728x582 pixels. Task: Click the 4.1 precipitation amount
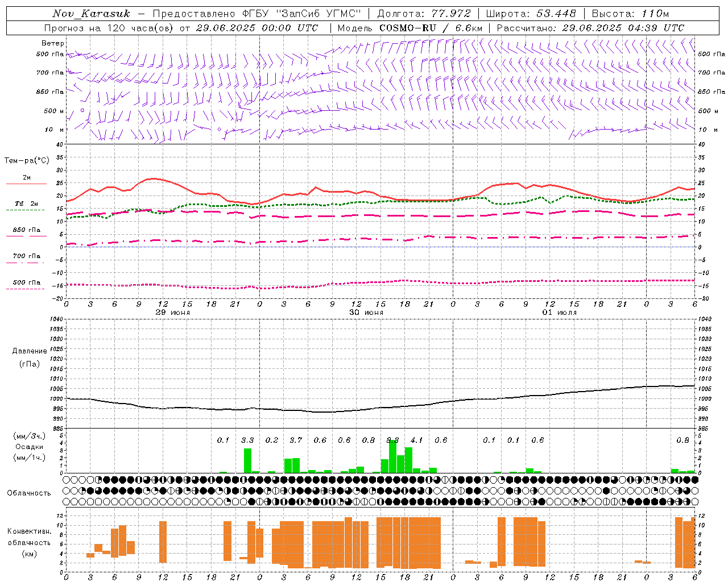(x=417, y=440)
